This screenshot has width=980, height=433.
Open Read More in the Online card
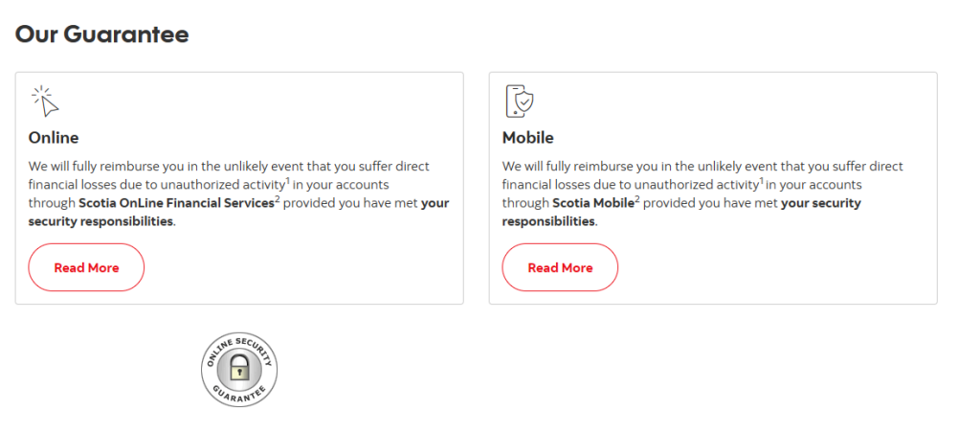coord(86,267)
